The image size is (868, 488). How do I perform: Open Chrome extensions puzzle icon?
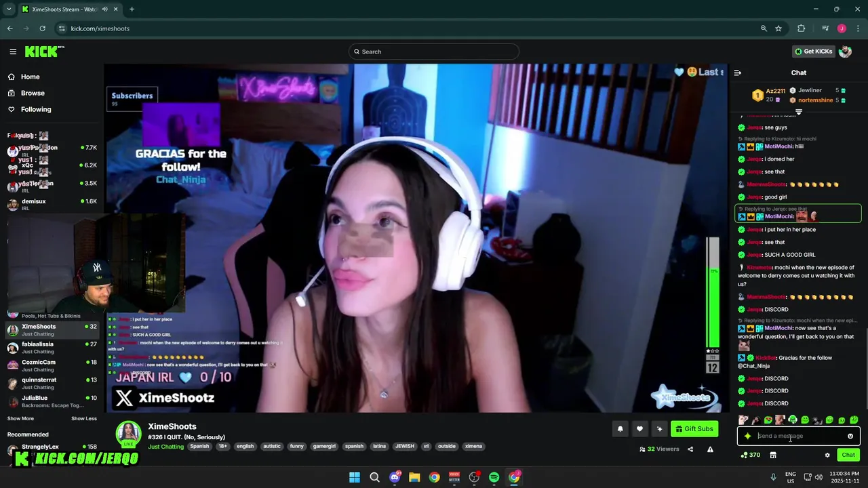pos(802,28)
